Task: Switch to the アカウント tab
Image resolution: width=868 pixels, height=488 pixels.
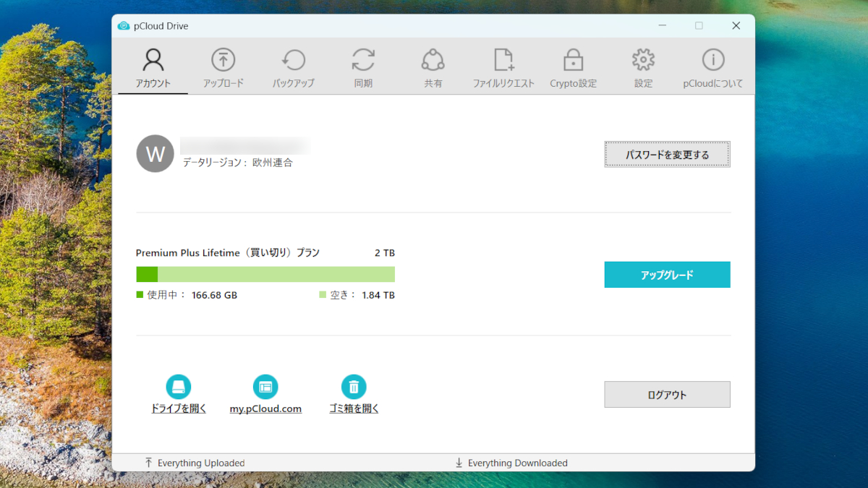Action: pyautogui.click(x=153, y=69)
